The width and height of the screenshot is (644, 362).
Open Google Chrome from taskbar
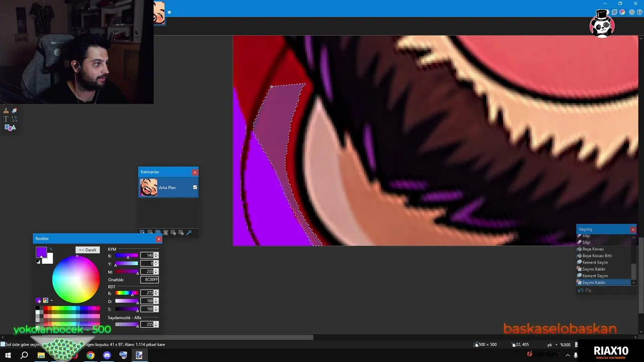(90, 355)
